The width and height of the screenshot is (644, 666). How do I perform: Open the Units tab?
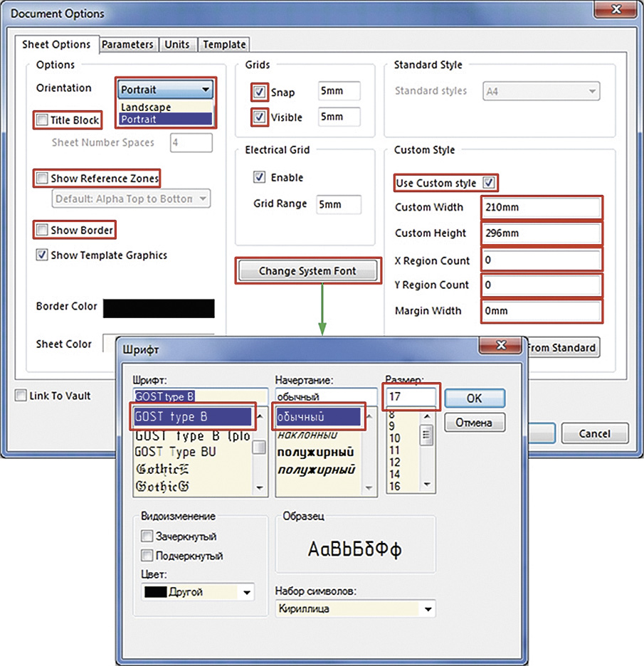(177, 44)
